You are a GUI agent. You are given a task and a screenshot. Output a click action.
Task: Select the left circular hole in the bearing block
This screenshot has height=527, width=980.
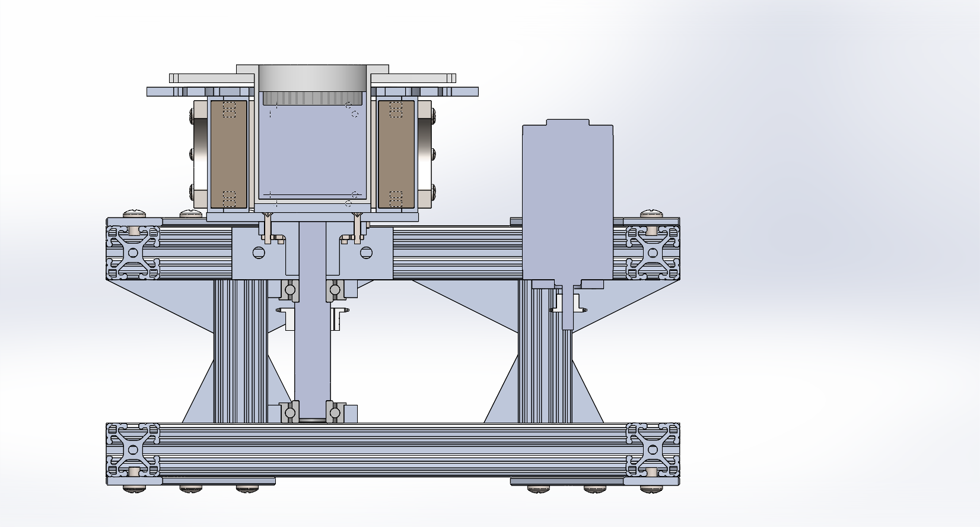coord(259,253)
